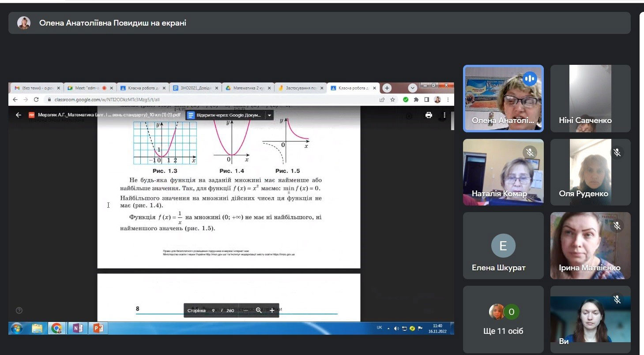Viewport: 644px width, 355px height.
Task: Share this page from the address bar
Action: [x=382, y=100]
